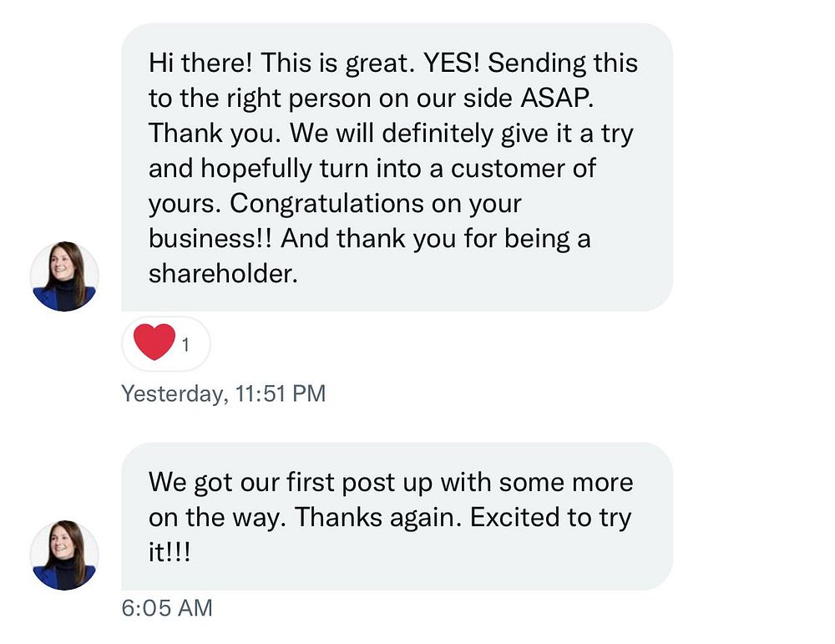Viewport: 835px width, 644px height.
Task: Click "Congratulations on your" text line
Action: tap(376, 204)
